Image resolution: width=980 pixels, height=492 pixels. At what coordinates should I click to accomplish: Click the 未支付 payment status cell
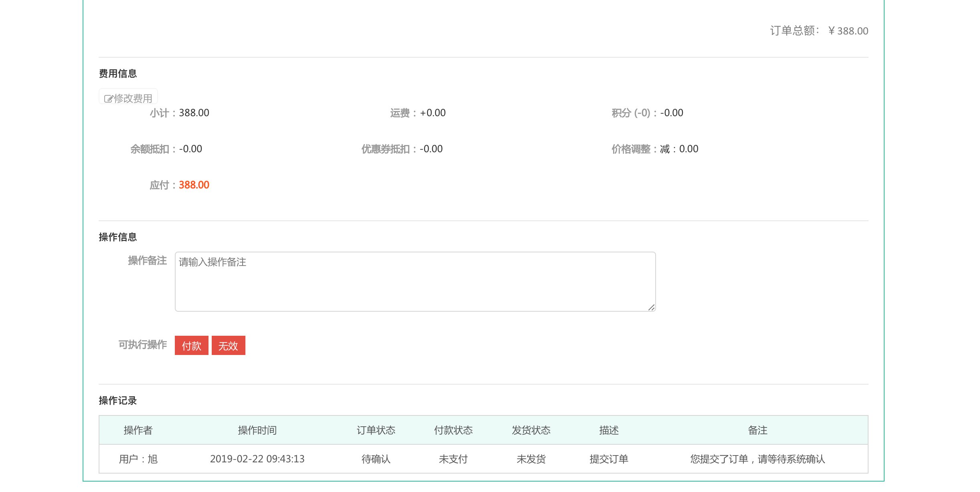453,459
